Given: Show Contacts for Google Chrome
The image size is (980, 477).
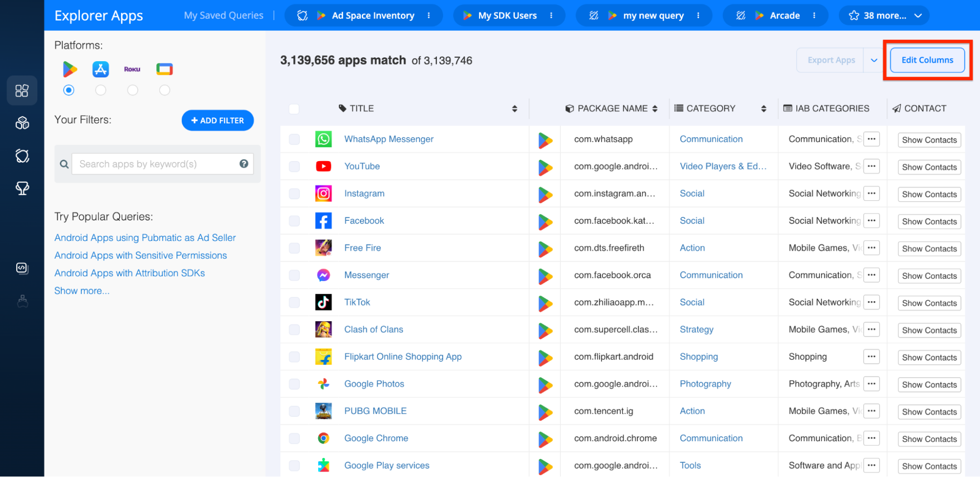Looking at the screenshot, I should [930, 439].
